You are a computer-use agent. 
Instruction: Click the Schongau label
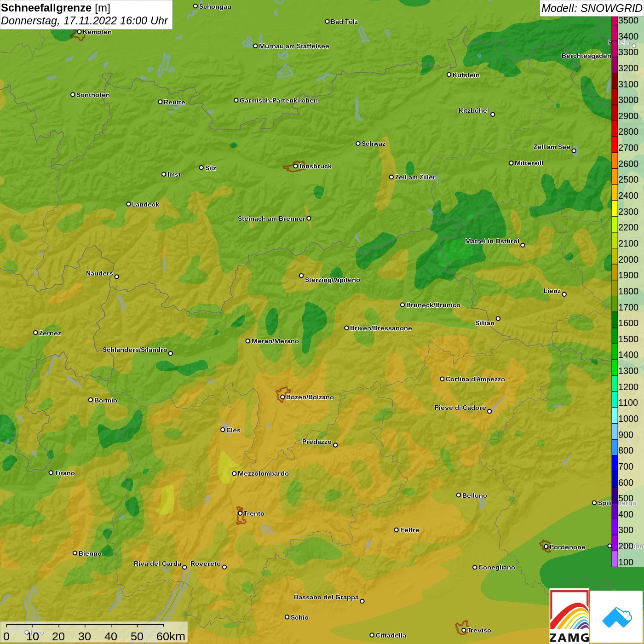tap(215, 6)
